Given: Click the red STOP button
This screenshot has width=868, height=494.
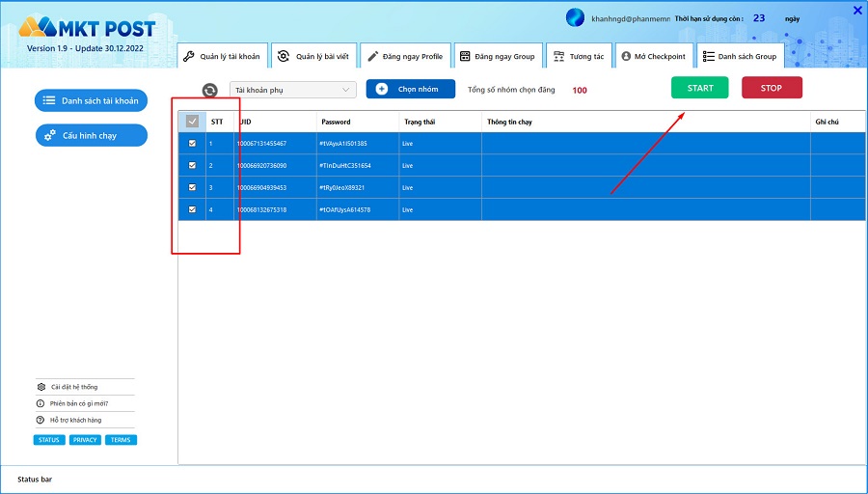Looking at the screenshot, I should coord(772,88).
